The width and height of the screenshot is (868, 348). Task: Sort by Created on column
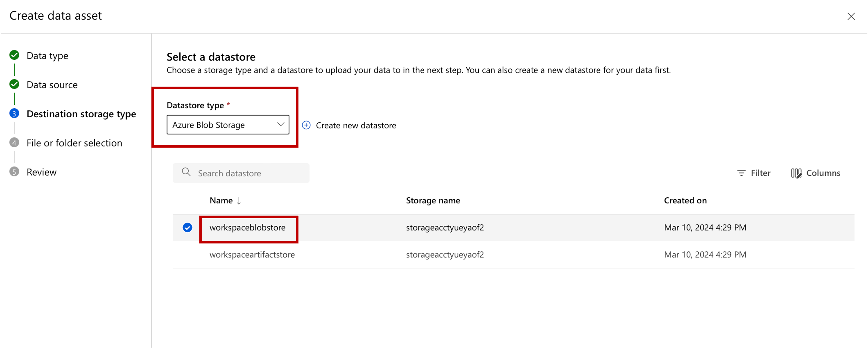point(685,201)
